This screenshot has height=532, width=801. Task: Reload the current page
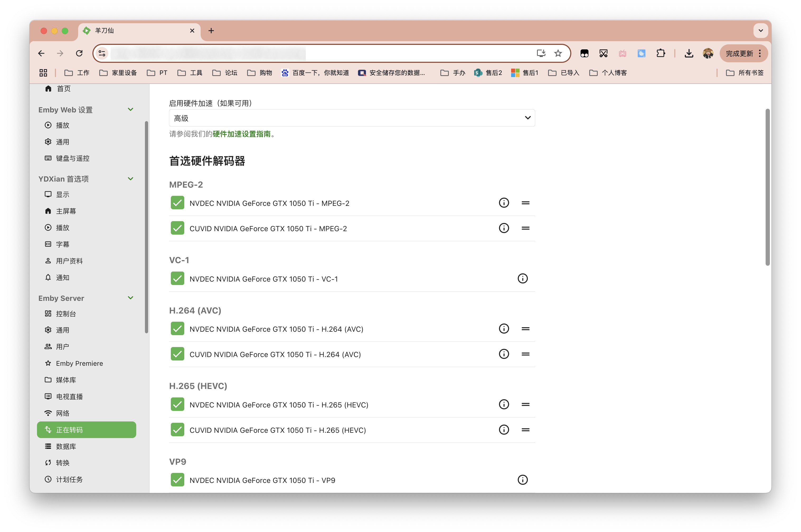(x=79, y=53)
